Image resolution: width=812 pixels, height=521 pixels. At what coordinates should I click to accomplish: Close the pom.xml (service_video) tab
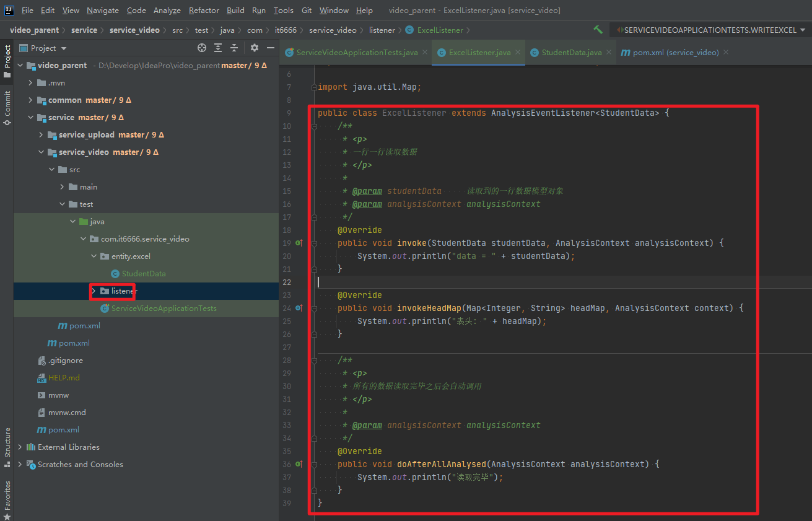(x=726, y=53)
